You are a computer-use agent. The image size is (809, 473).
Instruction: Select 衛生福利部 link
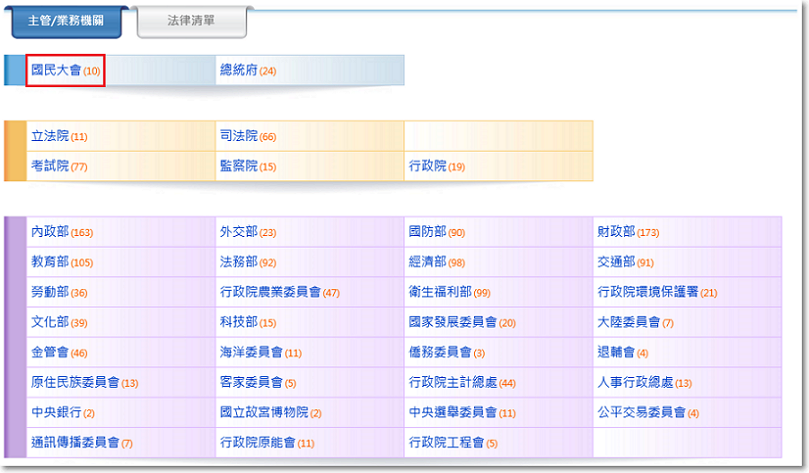[440, 292]
